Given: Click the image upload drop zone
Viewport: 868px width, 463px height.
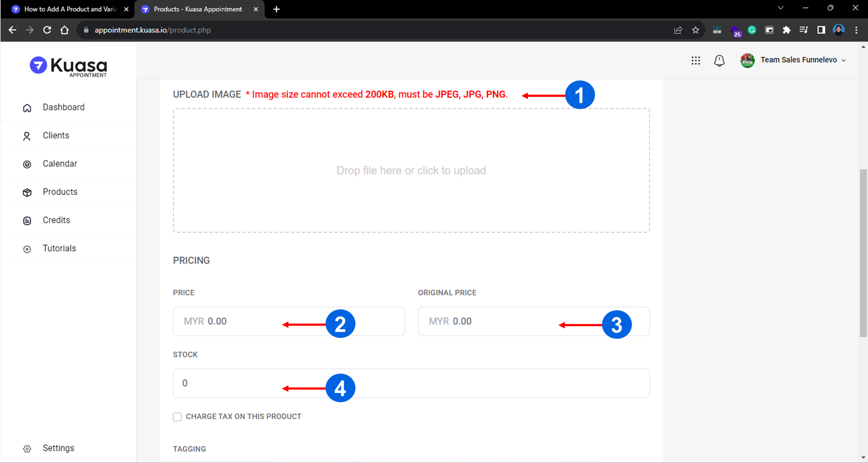Looking at the screenshot, I should pos(411,170).
